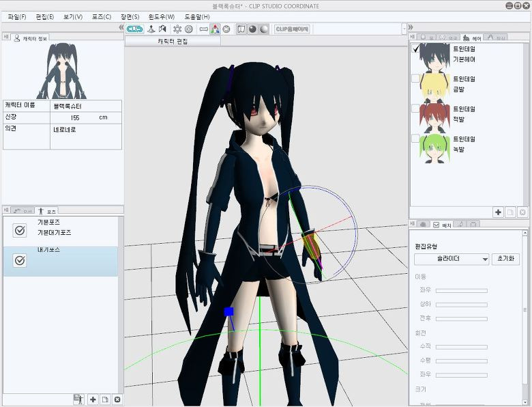This screenshot has width=532, height=407.
Task: Select the character pose manipulator toolbar icon
Action: tap(151, 29)
